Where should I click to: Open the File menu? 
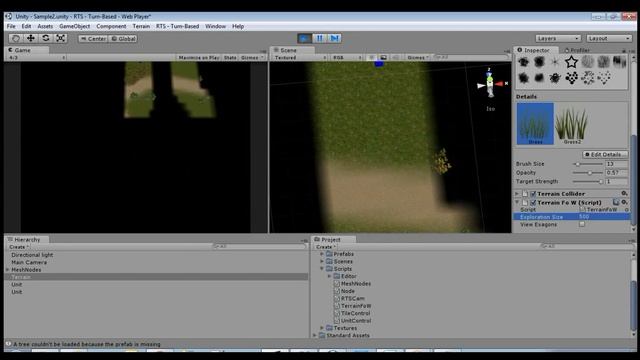(11, 26)
